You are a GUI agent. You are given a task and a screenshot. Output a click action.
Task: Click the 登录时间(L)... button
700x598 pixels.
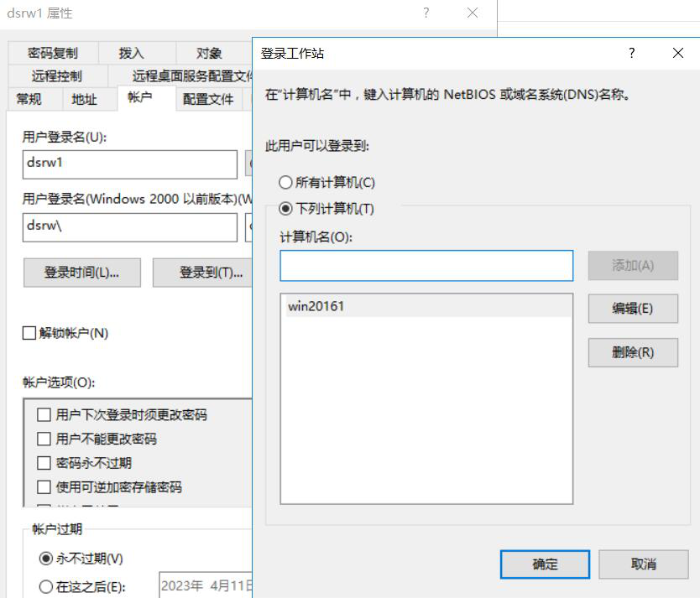[x=82, y=273]
